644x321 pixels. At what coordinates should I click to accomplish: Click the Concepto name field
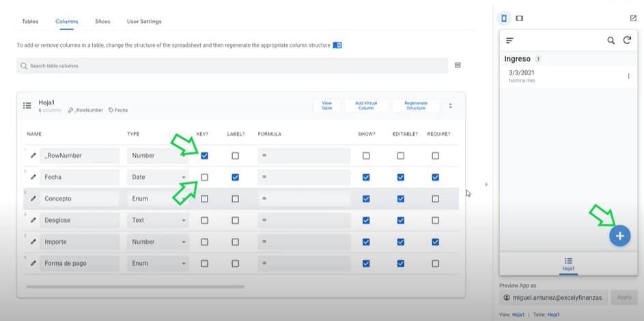pyautogui.click(x=80, y=199)
